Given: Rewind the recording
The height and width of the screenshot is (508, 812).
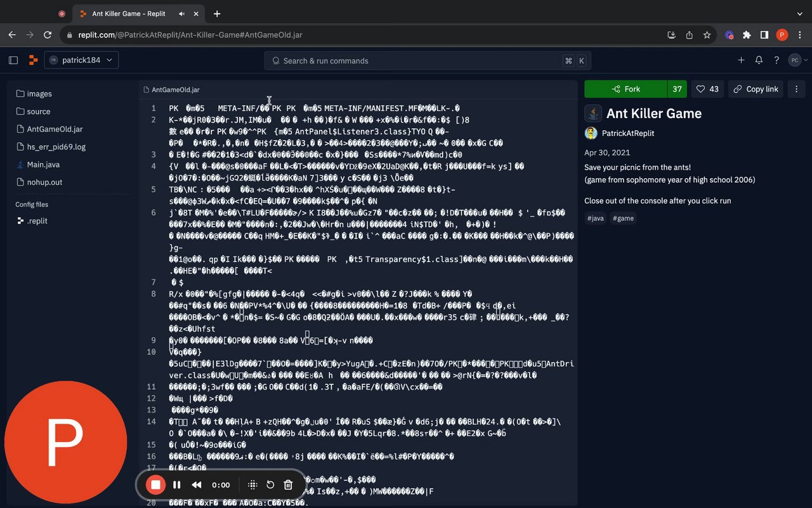Looking at the screenshot, I should pos(197,485).
